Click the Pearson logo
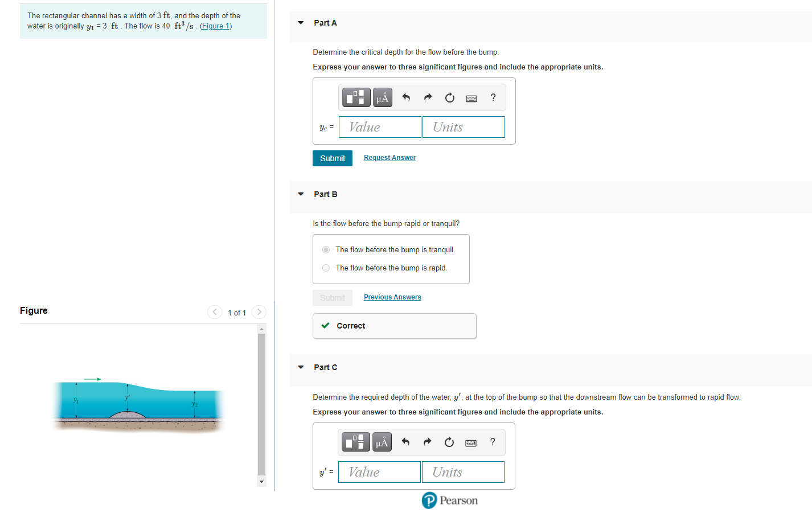Image resolution: width=812 pixels, height=517 pixels. click(450, 500)
